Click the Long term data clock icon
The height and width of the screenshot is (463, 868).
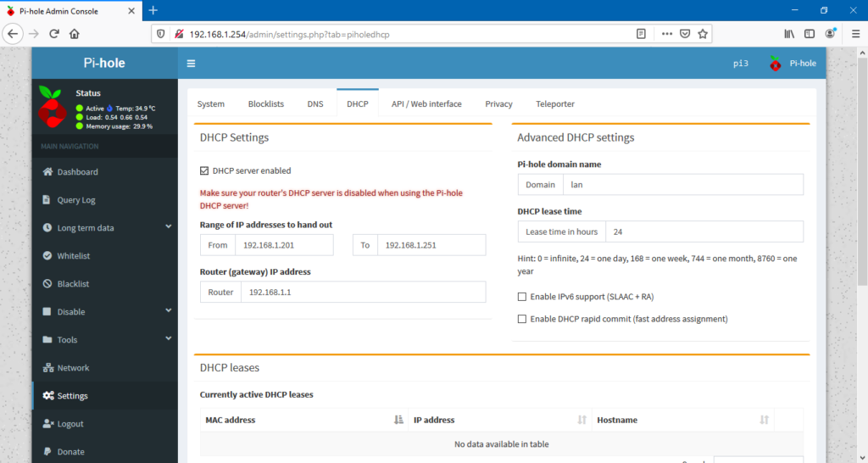pos(47,227)
